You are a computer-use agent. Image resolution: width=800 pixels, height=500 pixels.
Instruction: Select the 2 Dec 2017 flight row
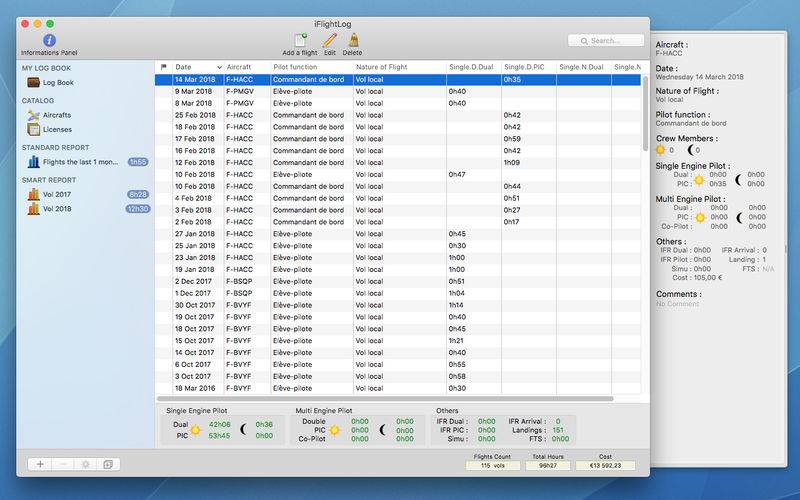pyautogui.click(x=398, y=281)
